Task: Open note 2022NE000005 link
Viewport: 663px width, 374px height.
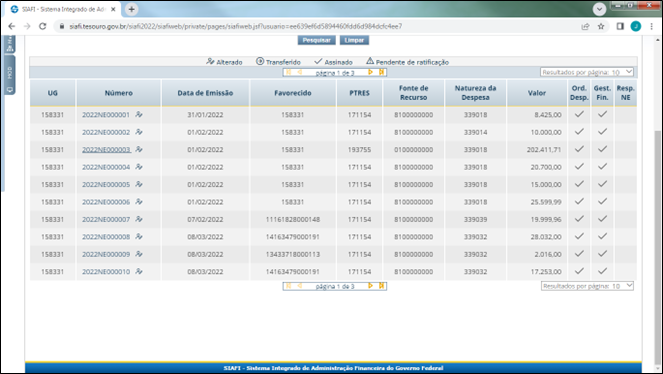Action: coord(106,185)
